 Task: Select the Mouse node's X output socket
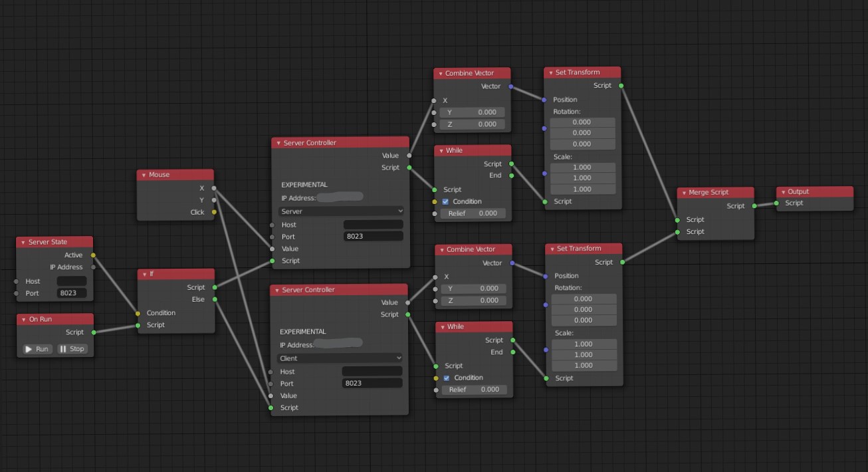pyautogui.click(x=213, y=188)
